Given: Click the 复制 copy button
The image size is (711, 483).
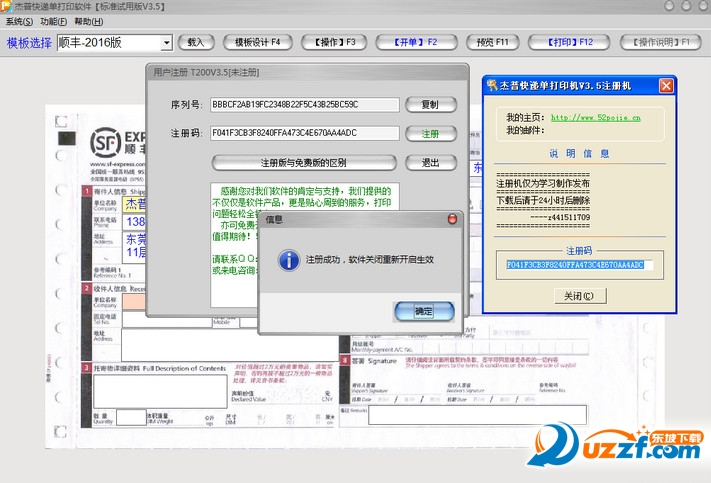Looking at the screenshot, I should click(430, 105).
